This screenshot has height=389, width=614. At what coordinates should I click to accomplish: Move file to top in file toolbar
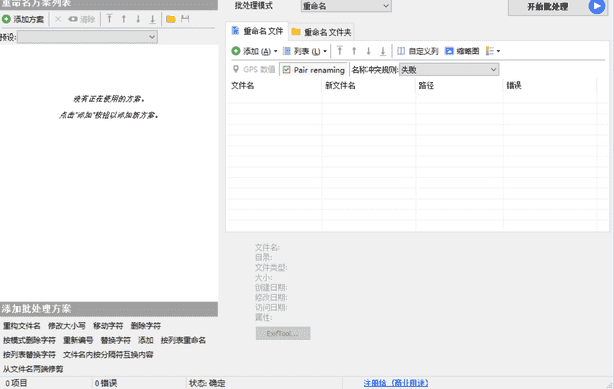(x=340, y=51)
